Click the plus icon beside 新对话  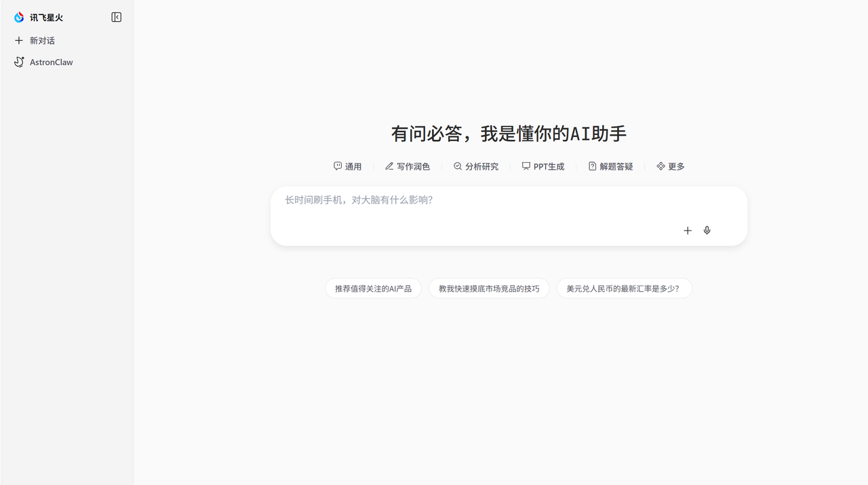click(19, 41)
